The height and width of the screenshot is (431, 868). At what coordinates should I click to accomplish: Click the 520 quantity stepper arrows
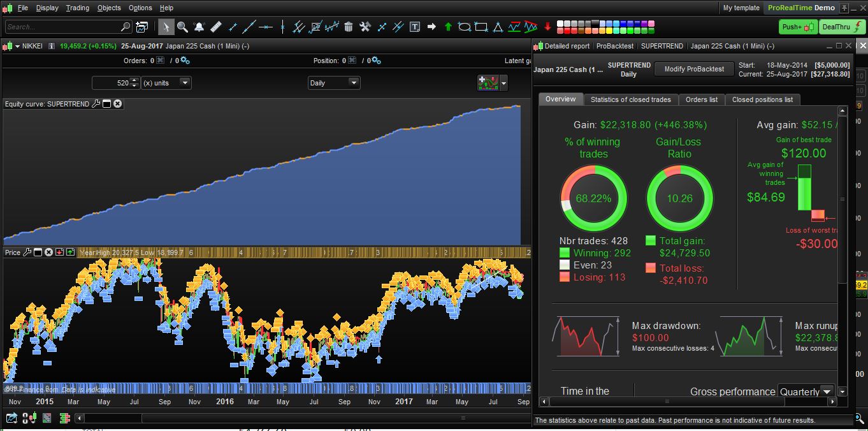[x=134, y=83]
